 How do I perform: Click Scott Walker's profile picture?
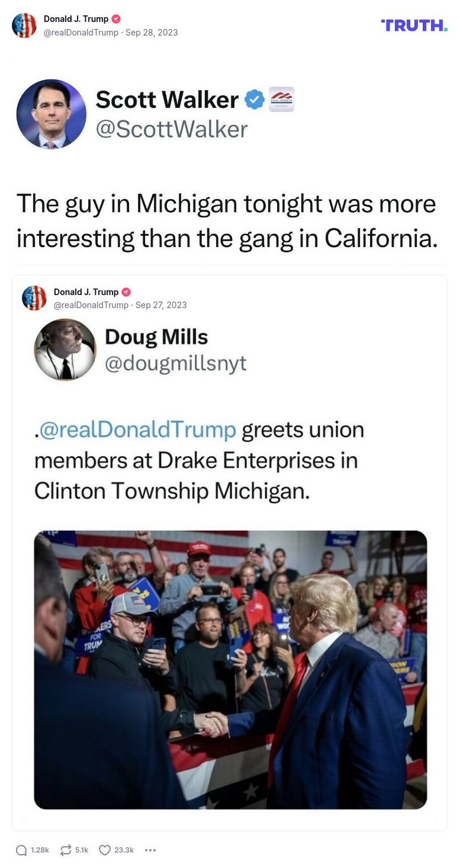tap(51, 114)
